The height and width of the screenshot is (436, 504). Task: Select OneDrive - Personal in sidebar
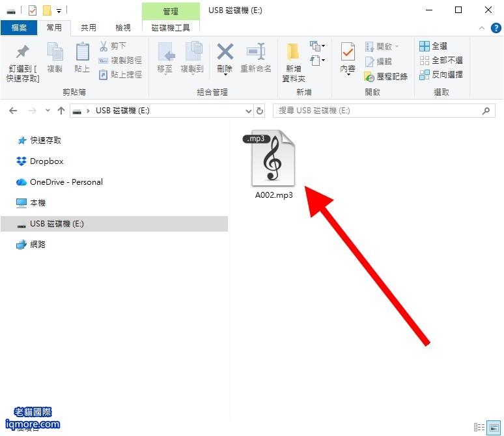[x=59, y=182]
